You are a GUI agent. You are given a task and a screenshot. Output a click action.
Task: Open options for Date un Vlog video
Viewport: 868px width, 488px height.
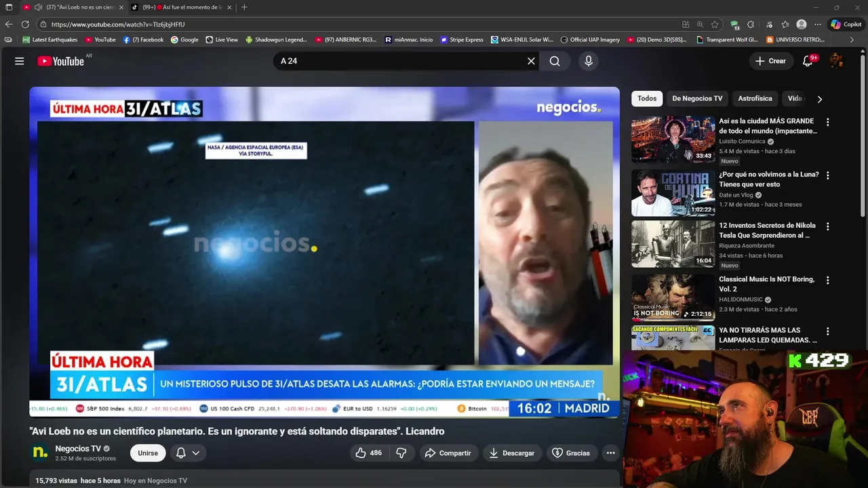pos(827,175)
